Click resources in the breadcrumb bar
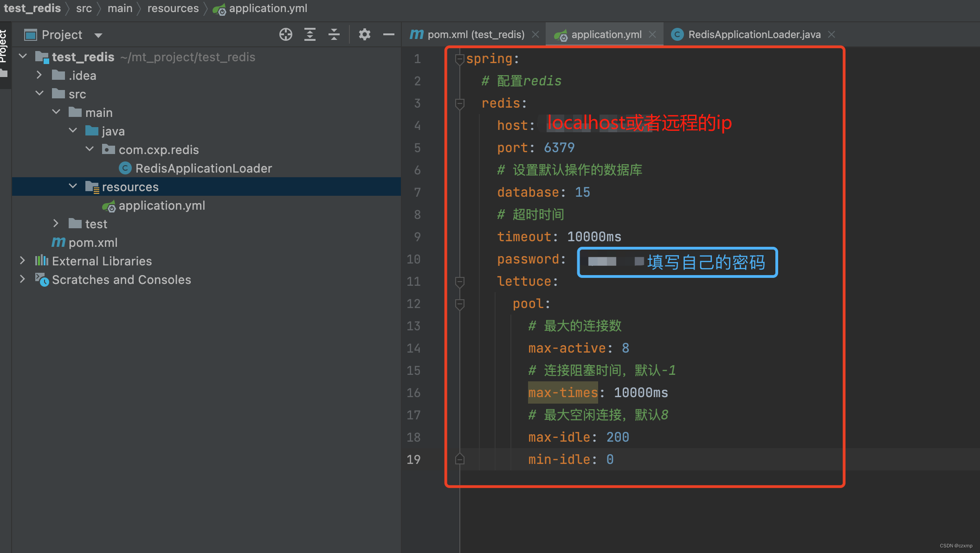The image size is (980, 553). point(173,8)
